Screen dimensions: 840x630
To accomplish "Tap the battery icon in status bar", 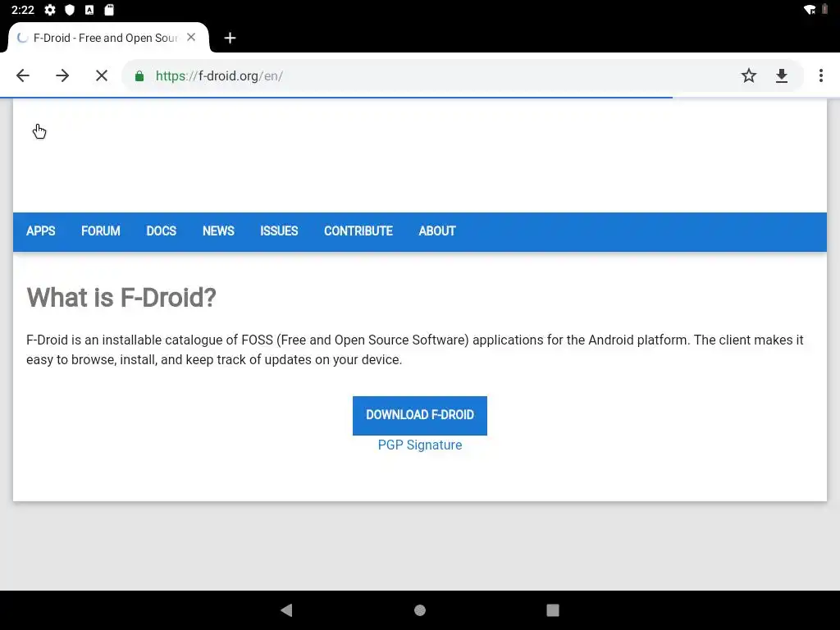I will tap(825, 10).
